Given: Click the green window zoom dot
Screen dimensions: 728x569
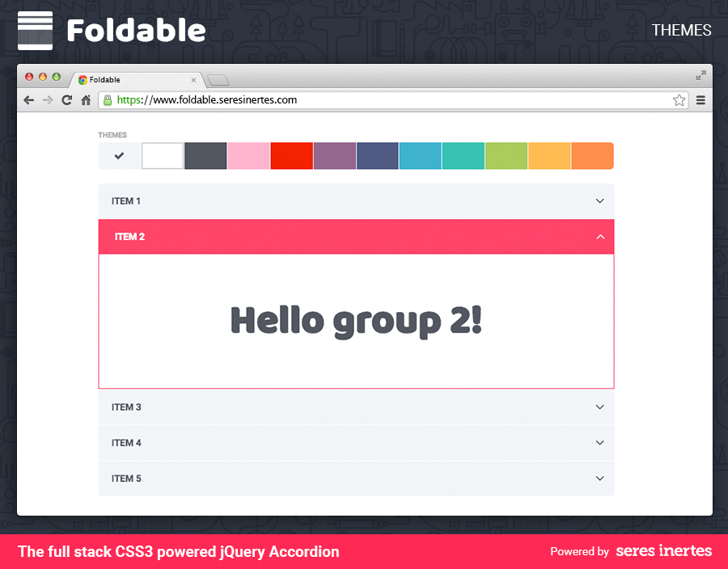Looking at the screenshot, I should [56, 77].
